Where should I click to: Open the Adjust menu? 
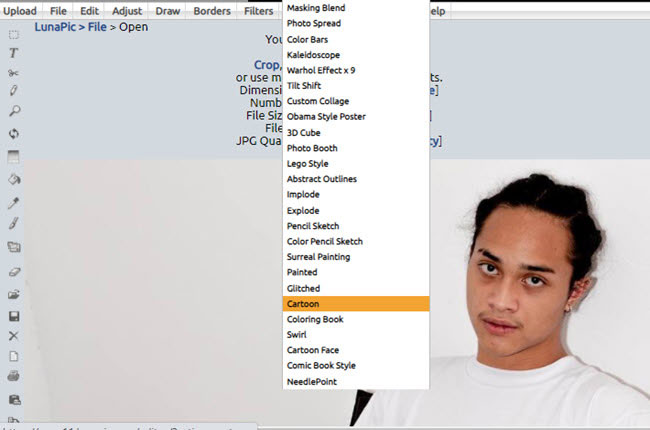click(x=126, y=11)
